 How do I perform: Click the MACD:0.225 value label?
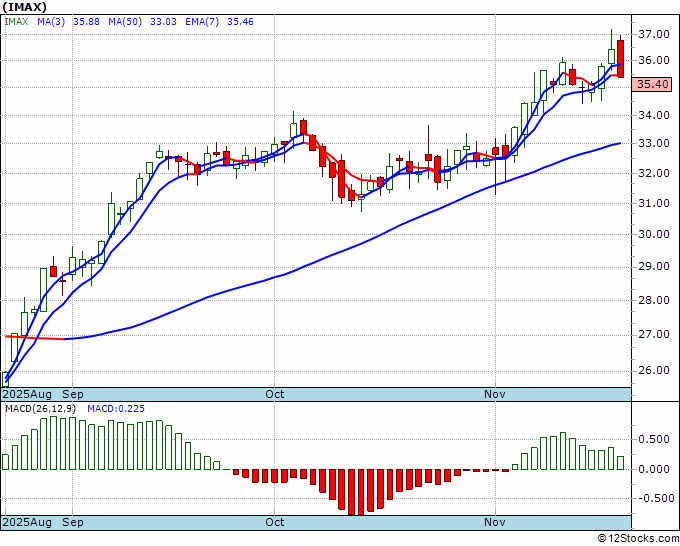116,409
